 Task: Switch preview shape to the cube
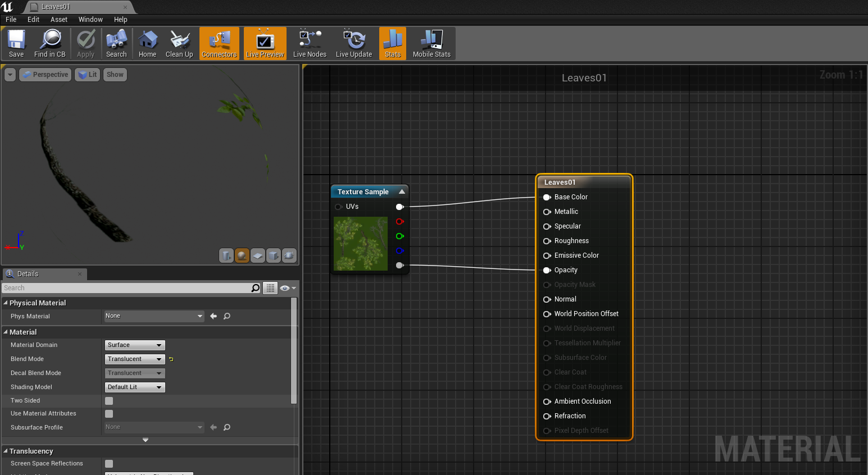pos(273,255)
